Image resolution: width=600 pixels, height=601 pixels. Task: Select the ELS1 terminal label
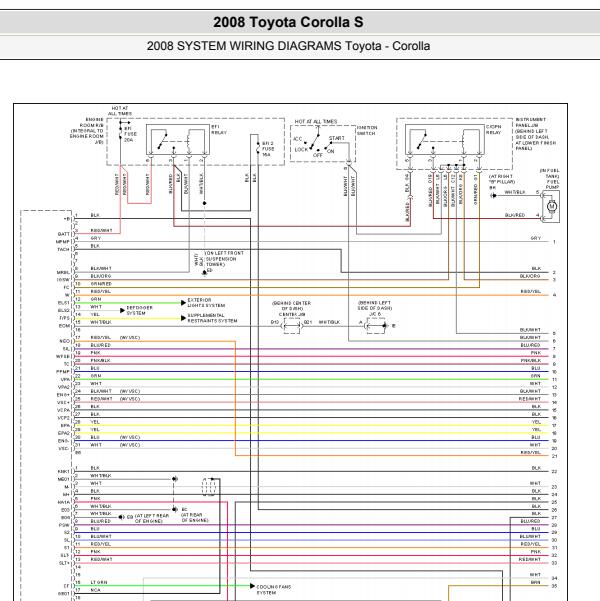coord(64,303)
